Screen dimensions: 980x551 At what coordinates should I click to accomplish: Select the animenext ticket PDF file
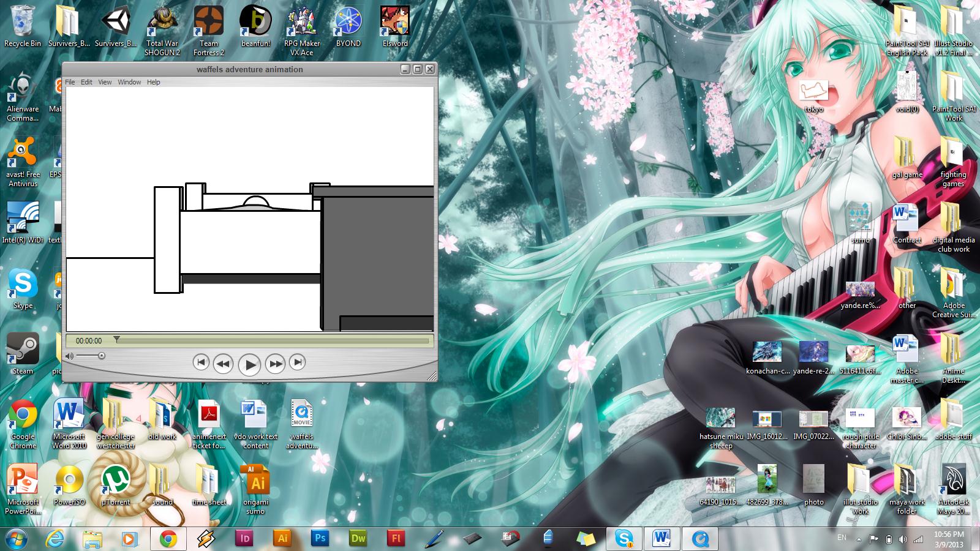209,424
